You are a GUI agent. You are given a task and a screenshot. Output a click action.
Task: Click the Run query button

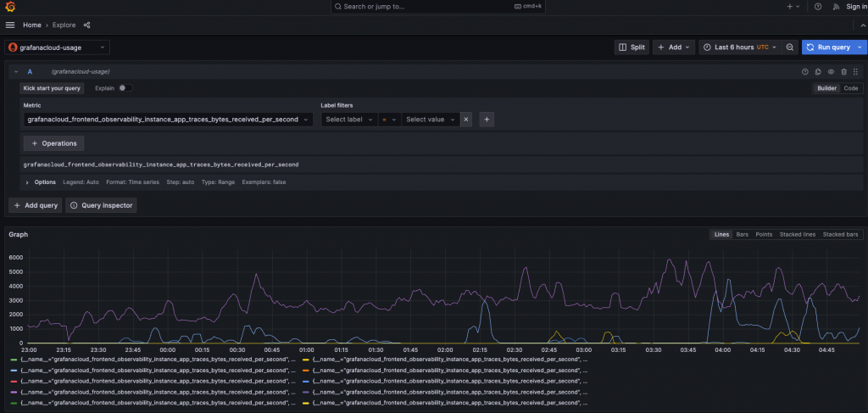point(828,47)
